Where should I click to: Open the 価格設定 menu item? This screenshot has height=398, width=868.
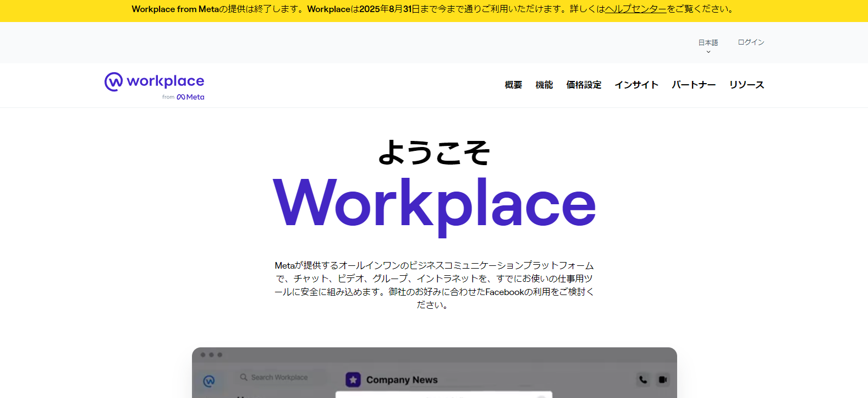click(584, 85)
